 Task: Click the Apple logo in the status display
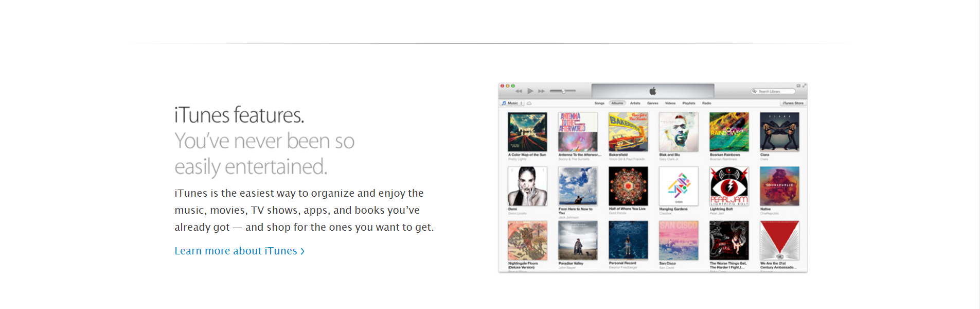click(x=653, y=91)
